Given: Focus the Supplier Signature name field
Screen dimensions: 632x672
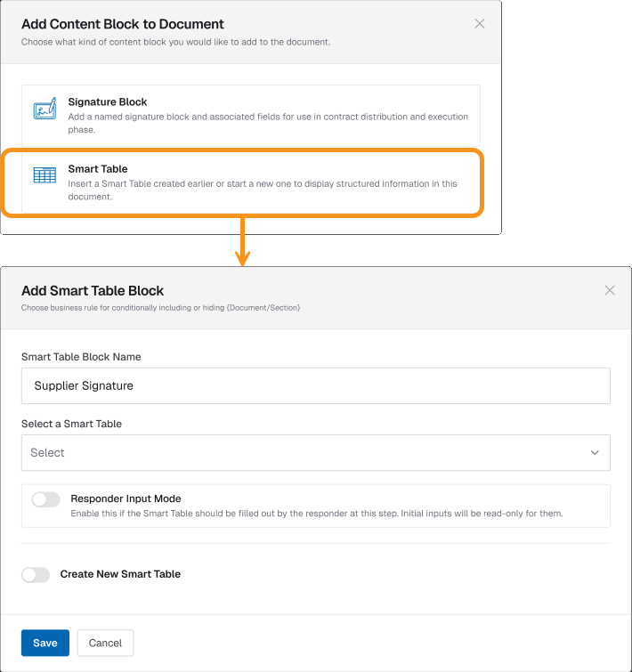Looking at the screenshot, I should (x=315, y=386).
